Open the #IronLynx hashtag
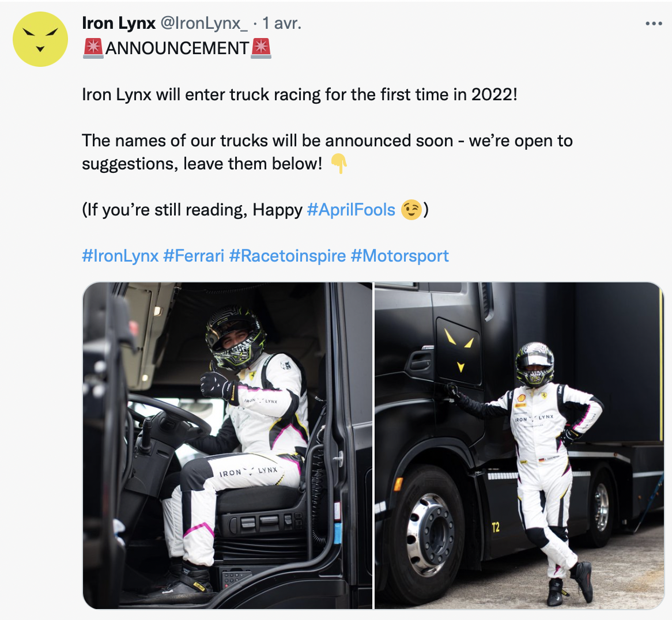672x620 pixels. coord(120,256)
